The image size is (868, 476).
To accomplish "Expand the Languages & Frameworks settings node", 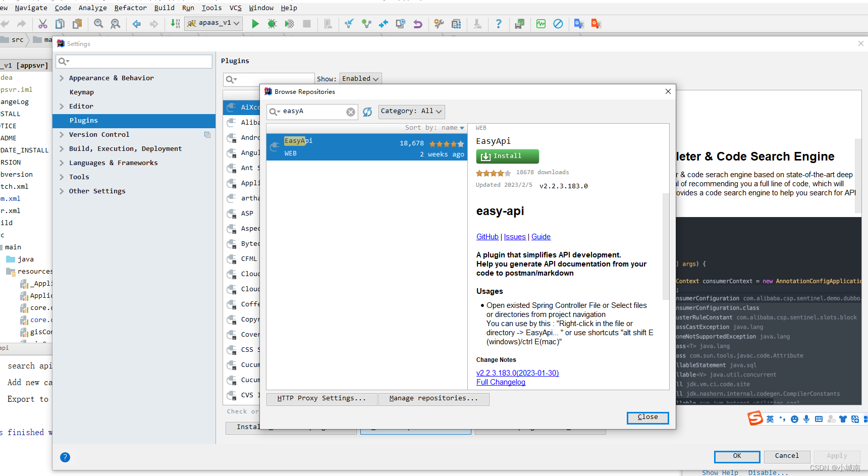I will [62, 163].
